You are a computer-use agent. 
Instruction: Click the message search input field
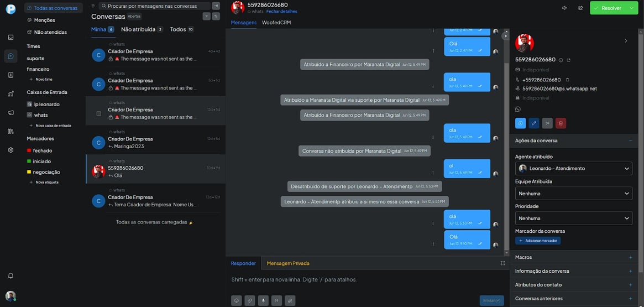pos(155,6)
